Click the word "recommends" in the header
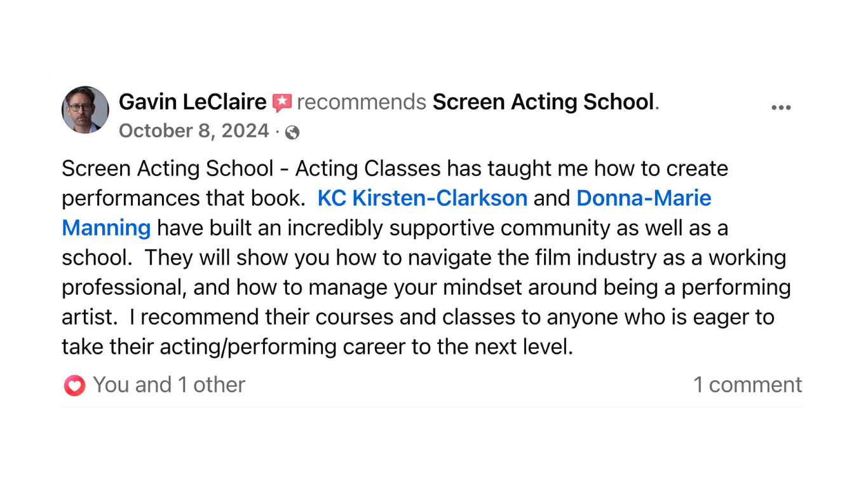 [361, 102]
